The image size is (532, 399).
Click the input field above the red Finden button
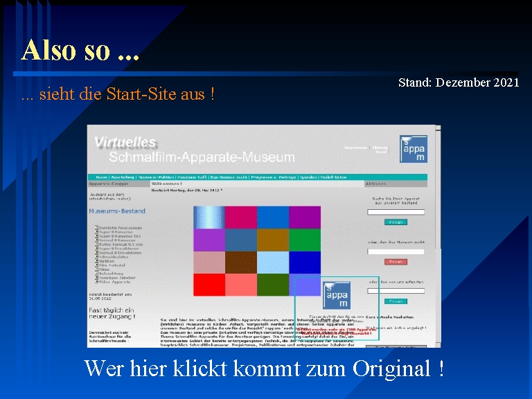point(396,251)
